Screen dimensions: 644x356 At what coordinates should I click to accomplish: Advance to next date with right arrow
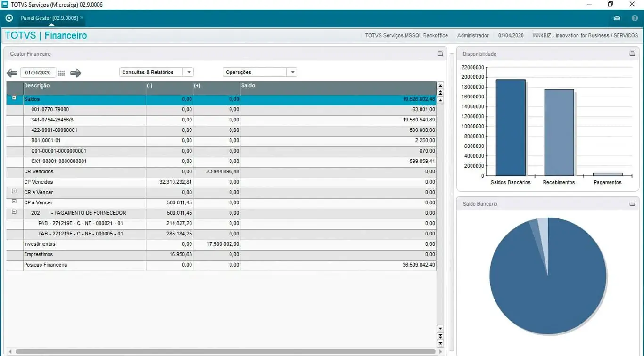(x=75, y=73)
